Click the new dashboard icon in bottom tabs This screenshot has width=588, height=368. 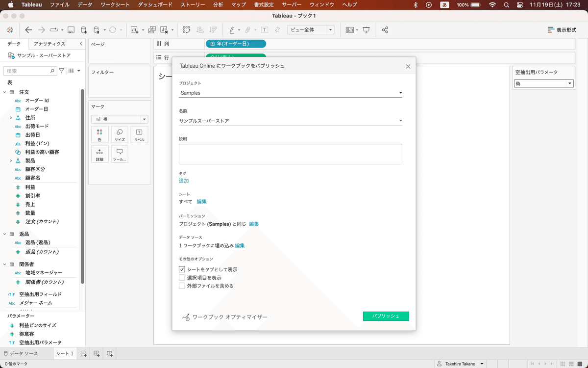coord(97,353)
